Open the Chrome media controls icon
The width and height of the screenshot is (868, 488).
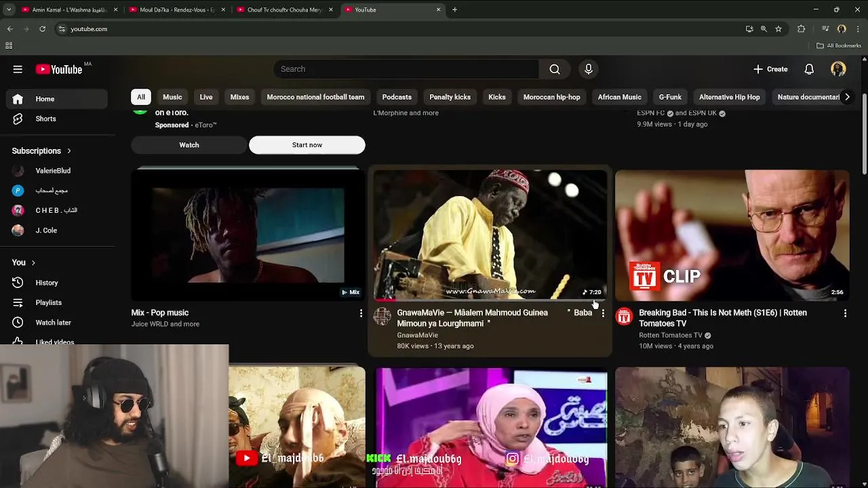pos(825,29)
